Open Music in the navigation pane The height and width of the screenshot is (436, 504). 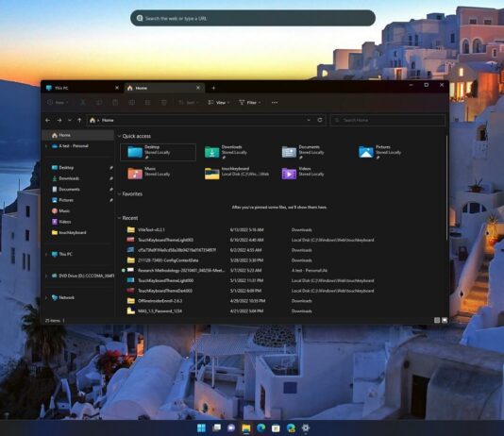pos(64,210)
